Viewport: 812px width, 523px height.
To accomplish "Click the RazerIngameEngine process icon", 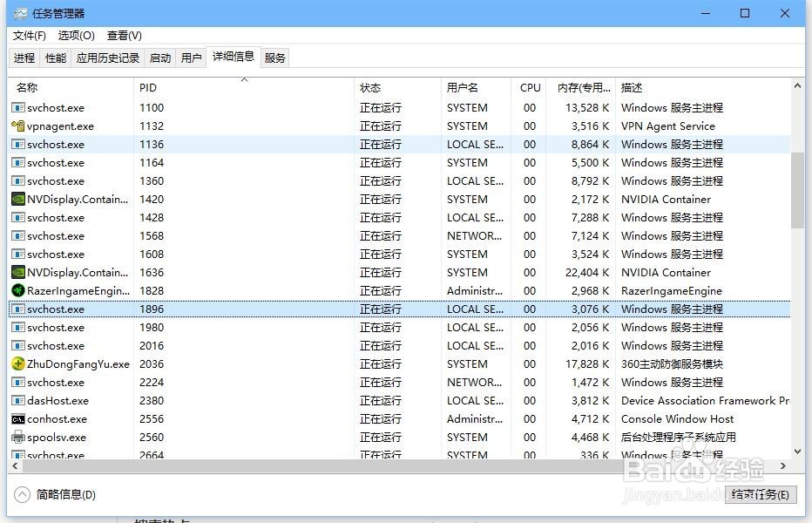I will click(x=18, y=291).
